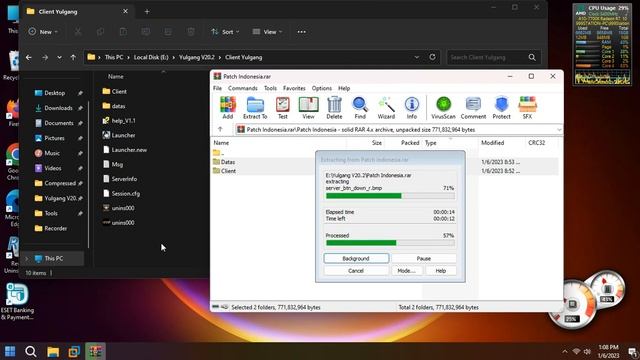Screen dimensions: 640x360
Task: Open File Explorer from taskbar
Action: [x=53, y=351]
